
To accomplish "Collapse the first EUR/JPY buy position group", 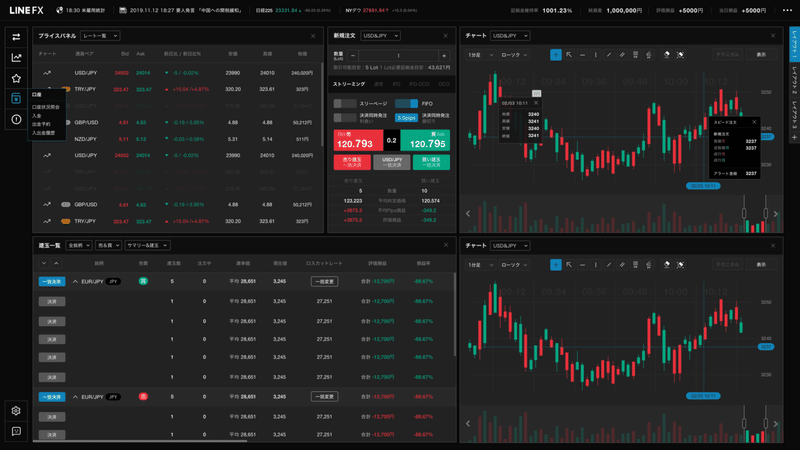I will [x=76, y=282].
